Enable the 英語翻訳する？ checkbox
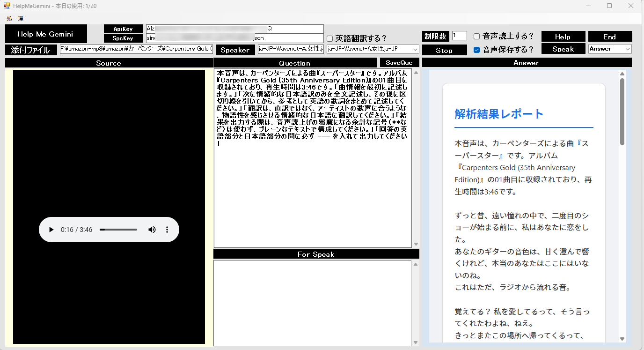The height and width of the screenshot is (350, 644). pos(330,38)
